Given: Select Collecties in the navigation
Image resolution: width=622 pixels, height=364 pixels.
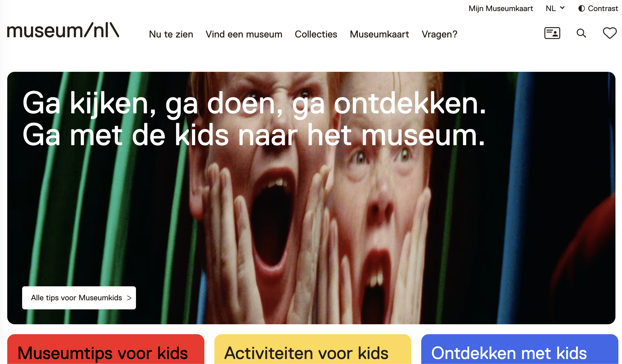Looking at the screenshot, I should point(316,34).
